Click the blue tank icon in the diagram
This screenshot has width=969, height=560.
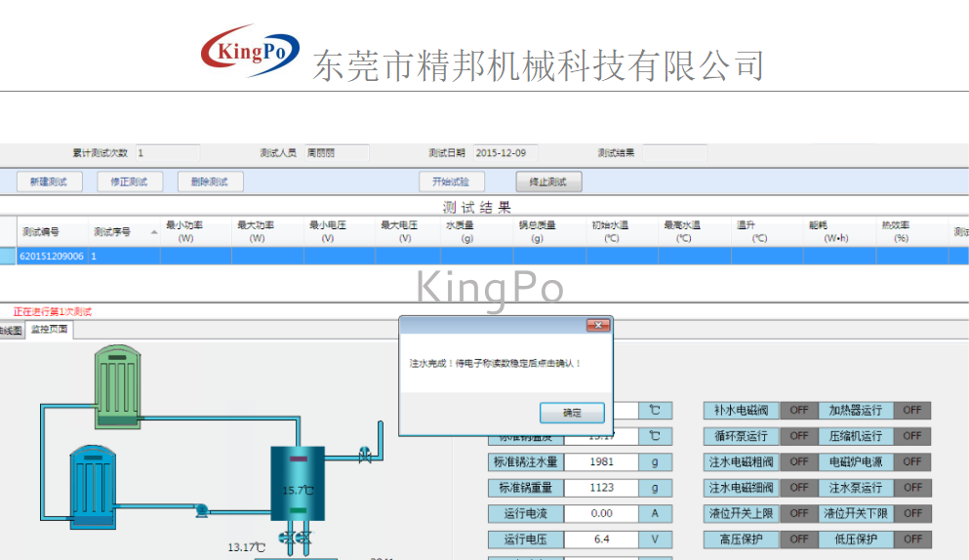point(94,487)
